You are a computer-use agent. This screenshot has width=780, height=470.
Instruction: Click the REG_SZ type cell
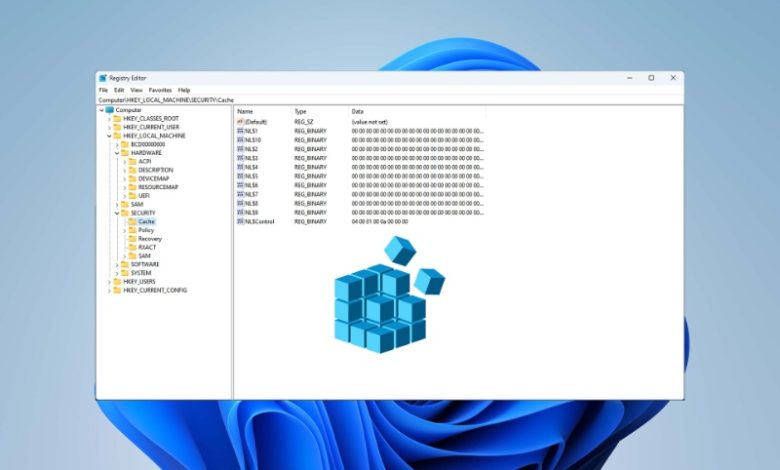click(304, 122)
